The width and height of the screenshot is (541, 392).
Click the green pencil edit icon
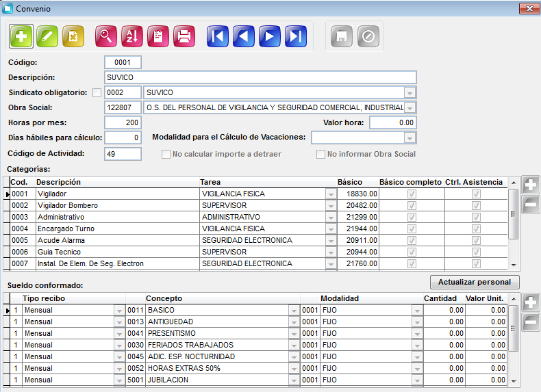(x=47, y=36)
